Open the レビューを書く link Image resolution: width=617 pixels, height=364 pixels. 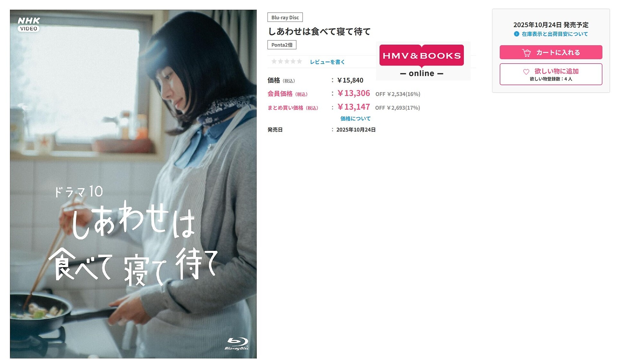pyautogui.click(x=327, y=62)
